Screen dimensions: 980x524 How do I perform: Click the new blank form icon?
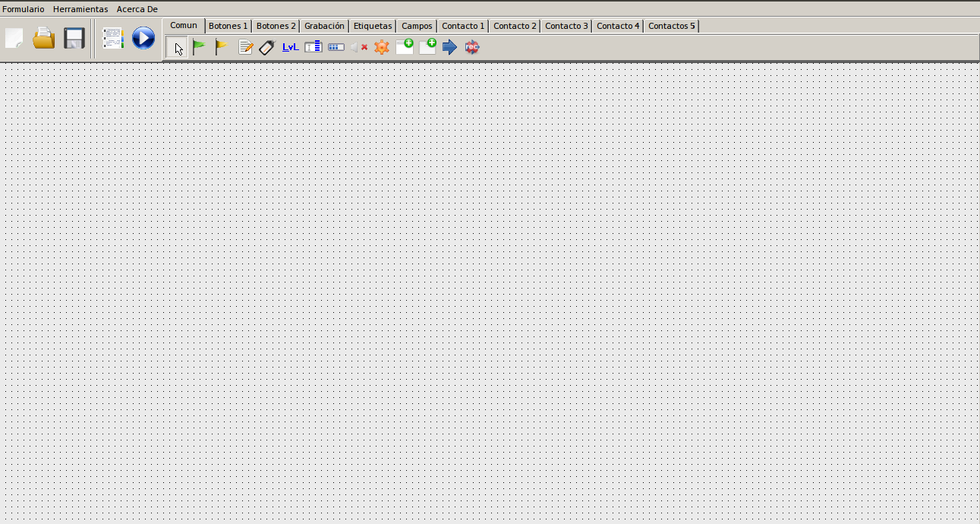pos(14,39)
